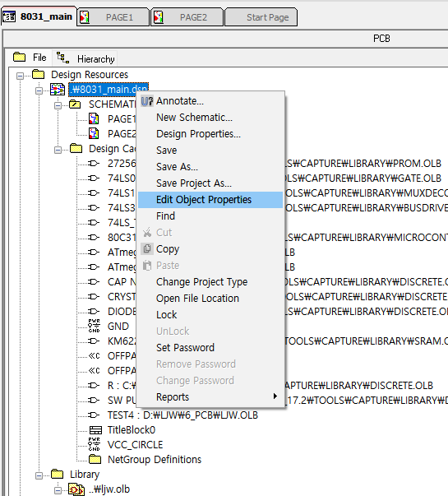Select the TitleBlock0 tree item

(x=132, y=430)
